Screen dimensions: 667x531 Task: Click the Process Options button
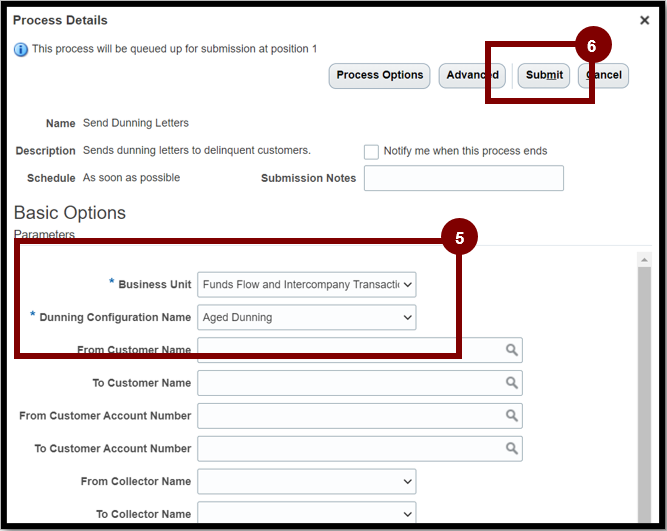point(379,76)
